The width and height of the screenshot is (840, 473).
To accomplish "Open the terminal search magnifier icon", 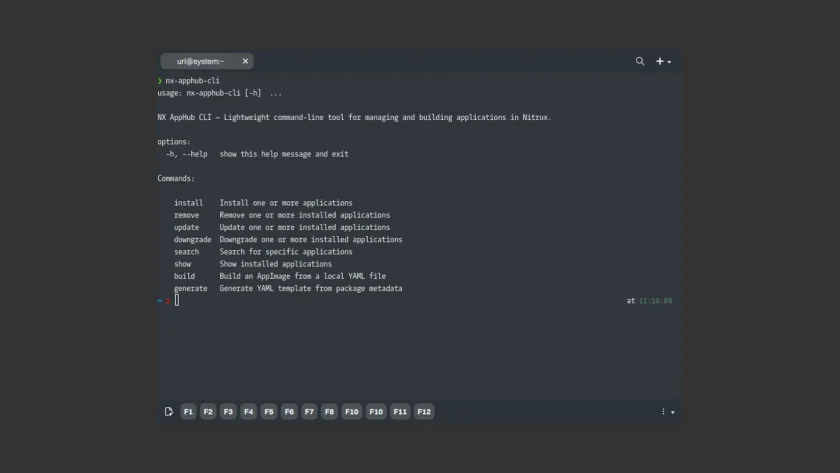I will tap(640, 61).
